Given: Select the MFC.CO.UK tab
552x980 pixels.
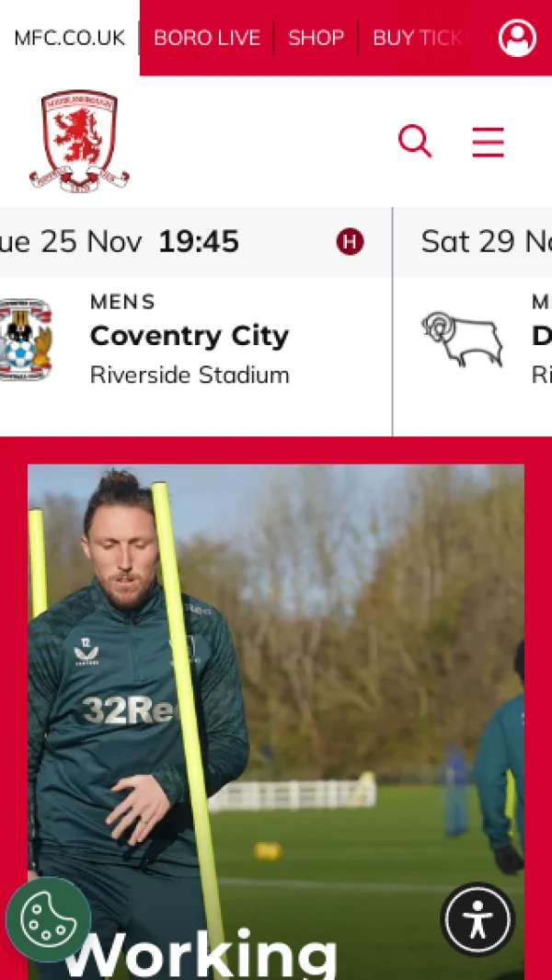Looking at the screenshot, I should point(69,38).
